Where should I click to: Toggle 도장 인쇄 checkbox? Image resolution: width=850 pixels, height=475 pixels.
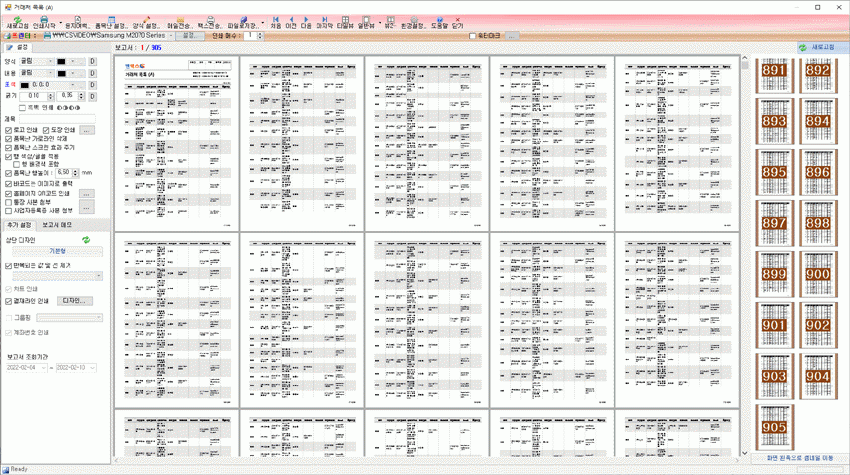pyautogui.click(x=46, y=130)
